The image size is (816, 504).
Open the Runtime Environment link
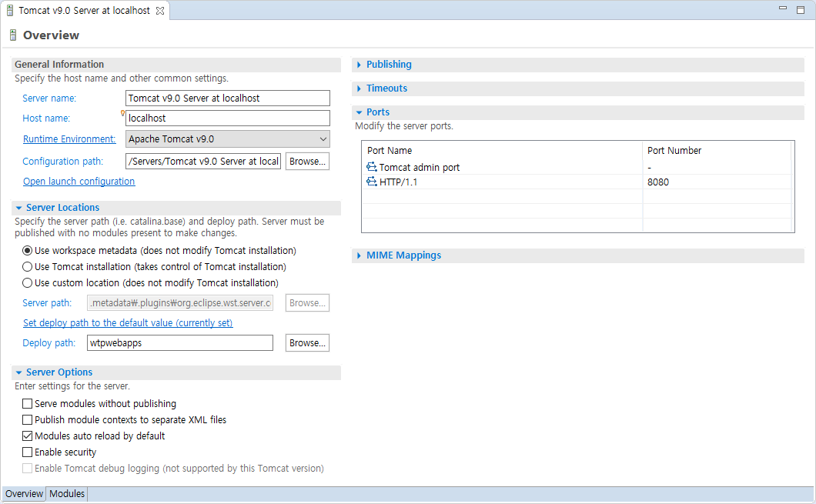pyautogui.click(x=69, y=139)
